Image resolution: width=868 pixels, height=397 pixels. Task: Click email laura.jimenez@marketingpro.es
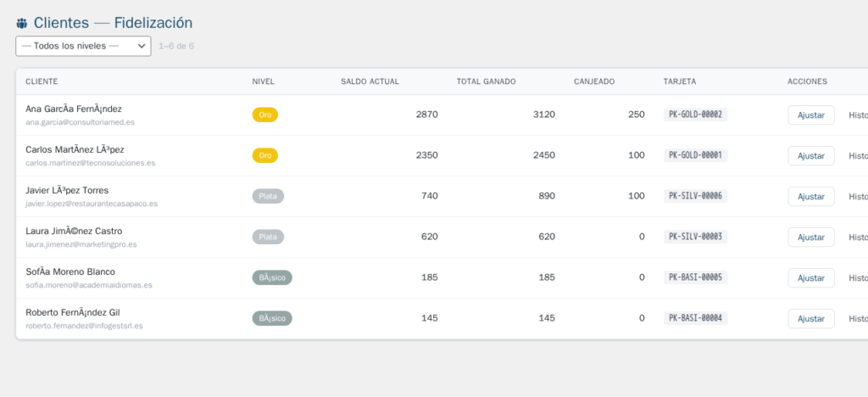(x=81, y=245)
